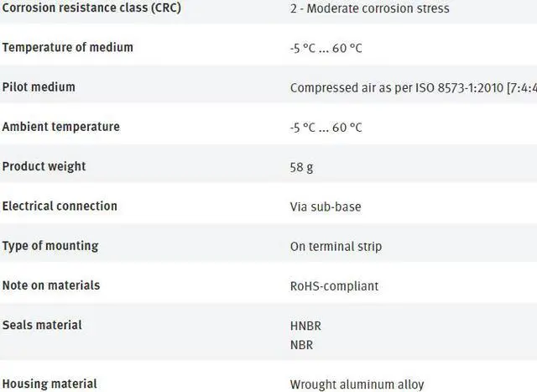This screenshot has height=392, width=537.
Task: Click the Temperature of medium label
Action: (68, 47)
